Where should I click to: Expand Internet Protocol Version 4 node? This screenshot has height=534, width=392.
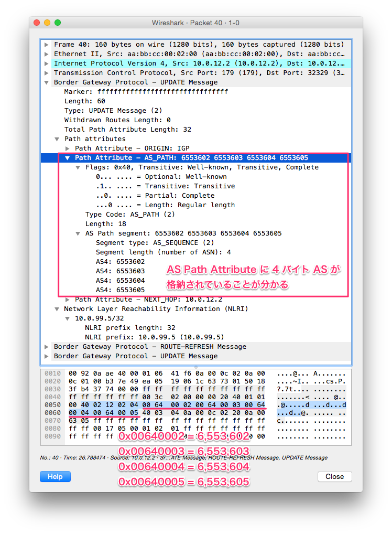(46, 63)
